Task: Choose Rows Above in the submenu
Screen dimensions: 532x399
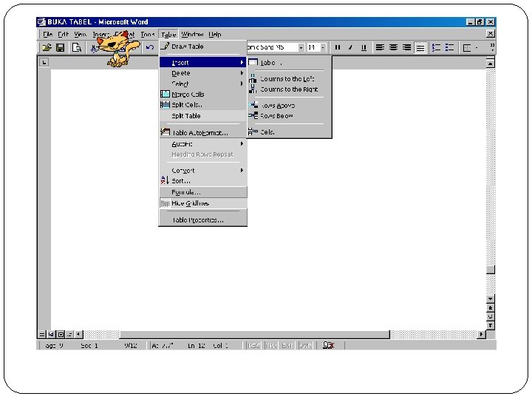Action: pyautogui.click(x=290, y=106)
